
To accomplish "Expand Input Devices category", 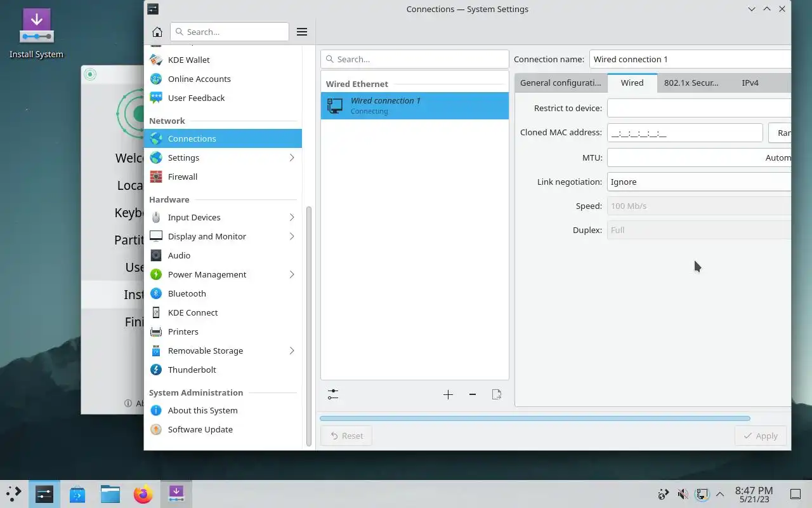I will pos(292,217).
